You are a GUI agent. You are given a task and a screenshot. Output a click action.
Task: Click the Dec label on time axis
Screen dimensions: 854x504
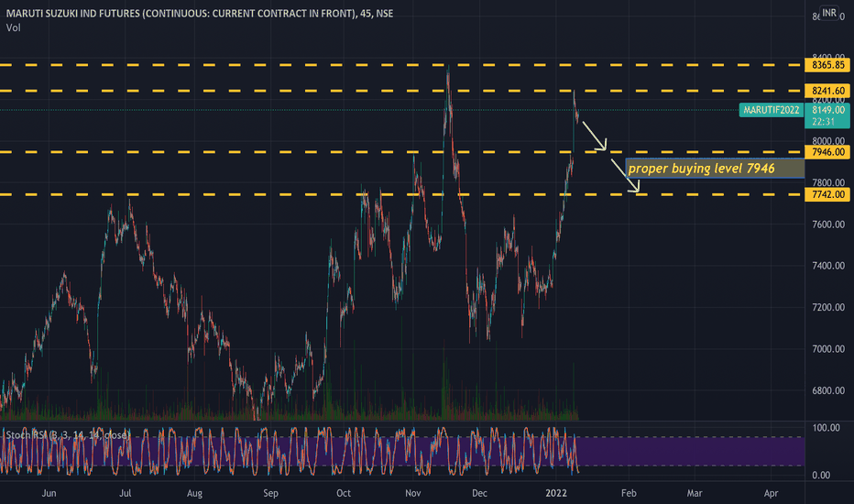479,493
